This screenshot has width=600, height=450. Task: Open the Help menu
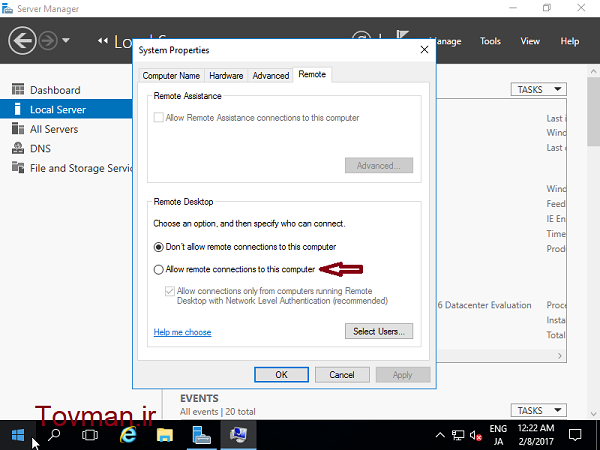[569, 41]
